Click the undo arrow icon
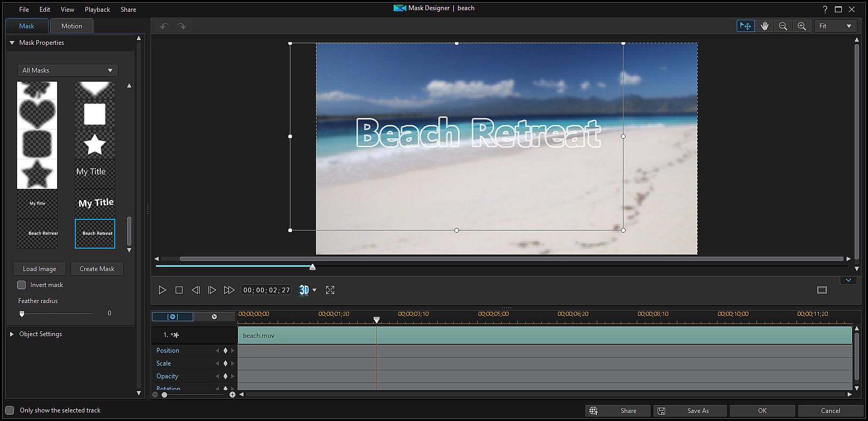The width and height of the screenshot is (868, 421). click(x=164, y=26)
